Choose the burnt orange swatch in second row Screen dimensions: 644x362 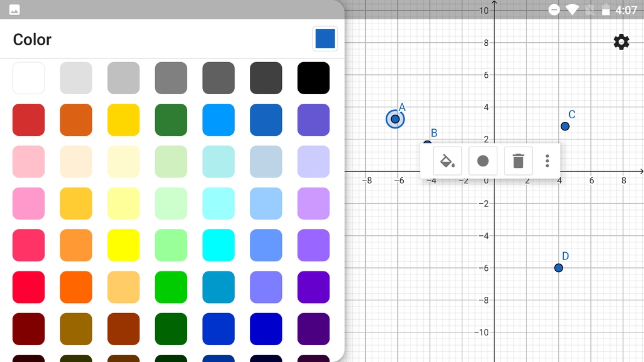coord(76,120)
